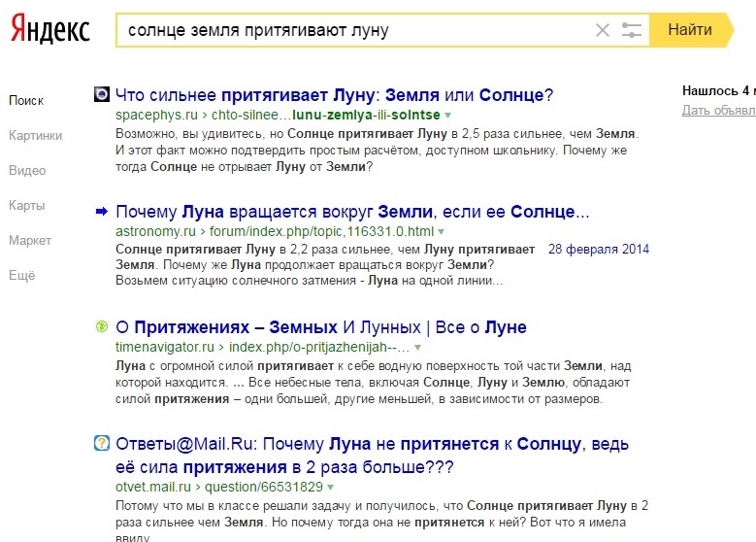Screen dimensions: 756x542
Task: Switch to the Видео tab
Action: pos(27,170)
